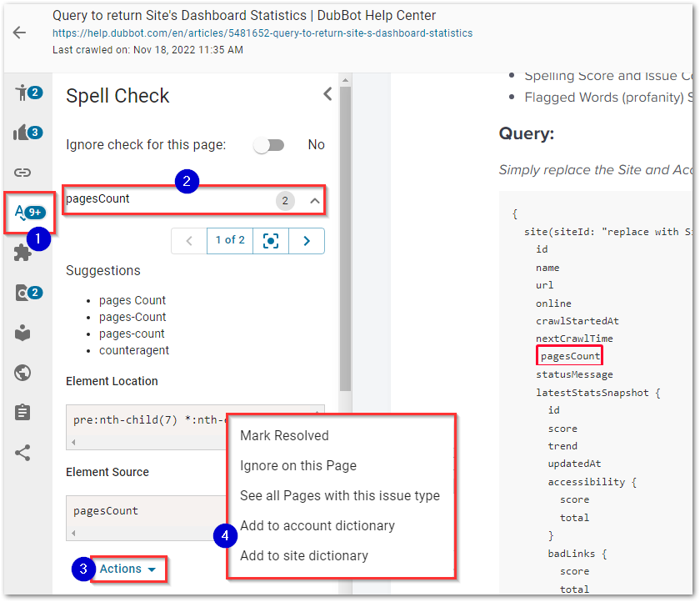Open the help.dubbot.com page URL link

[x=262, y=33]
